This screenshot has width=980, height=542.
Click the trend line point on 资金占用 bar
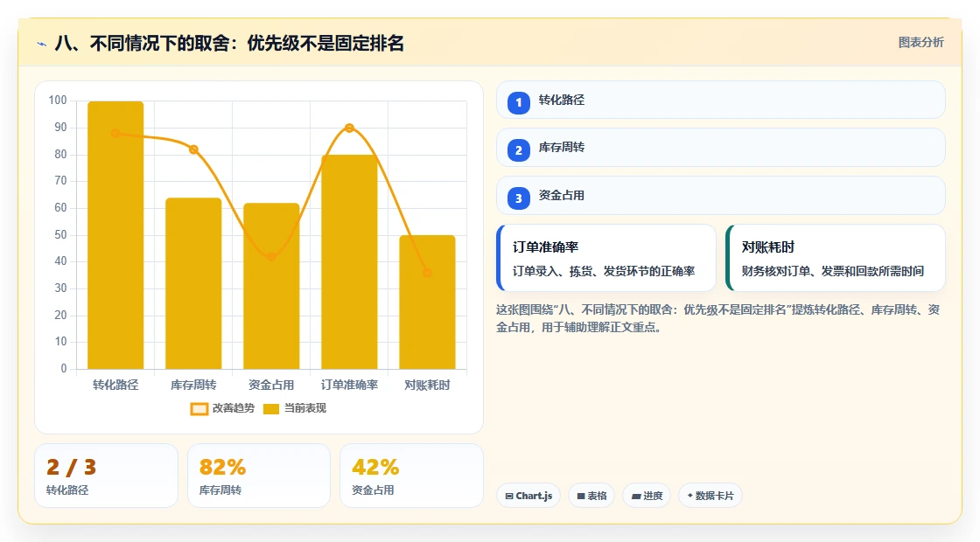click(271, 257)
